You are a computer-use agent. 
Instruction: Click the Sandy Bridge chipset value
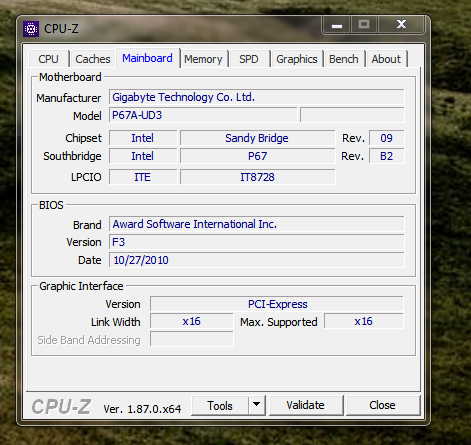(257, 138)
